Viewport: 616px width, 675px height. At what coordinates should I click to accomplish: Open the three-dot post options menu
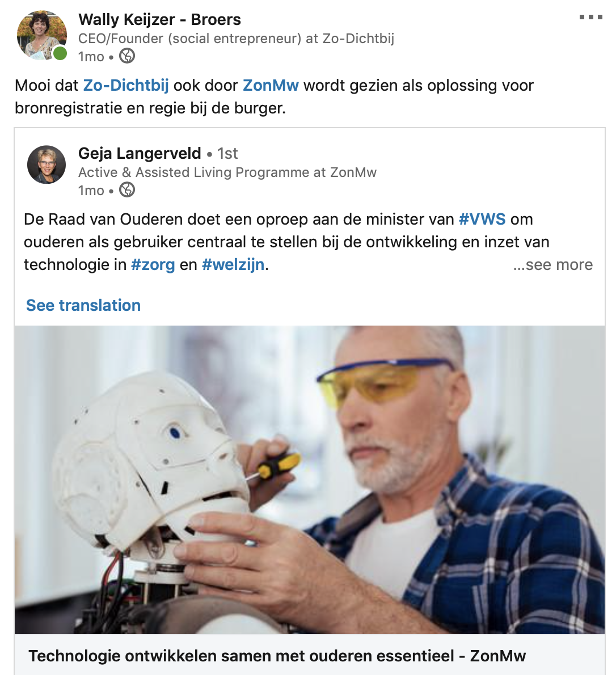(590, 17)
